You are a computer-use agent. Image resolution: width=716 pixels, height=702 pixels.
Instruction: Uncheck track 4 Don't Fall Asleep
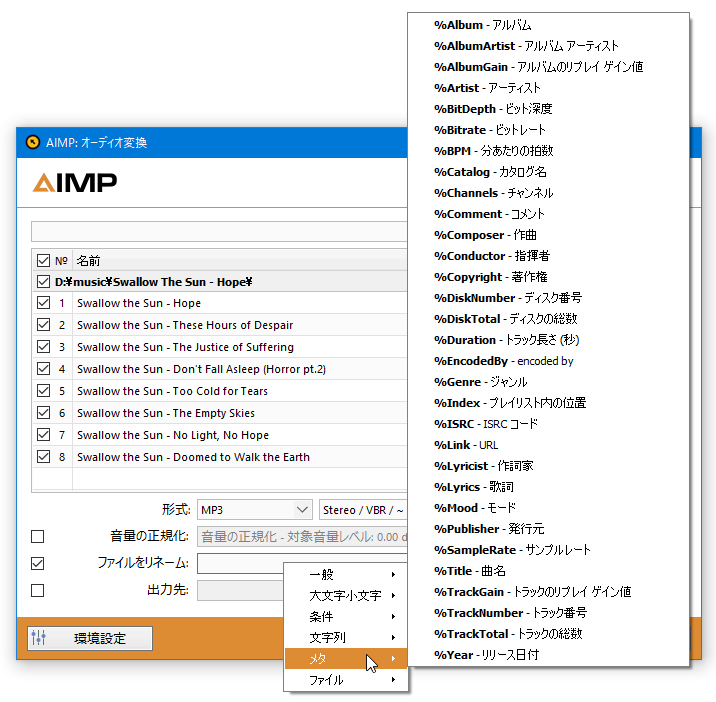coord(43,369)
